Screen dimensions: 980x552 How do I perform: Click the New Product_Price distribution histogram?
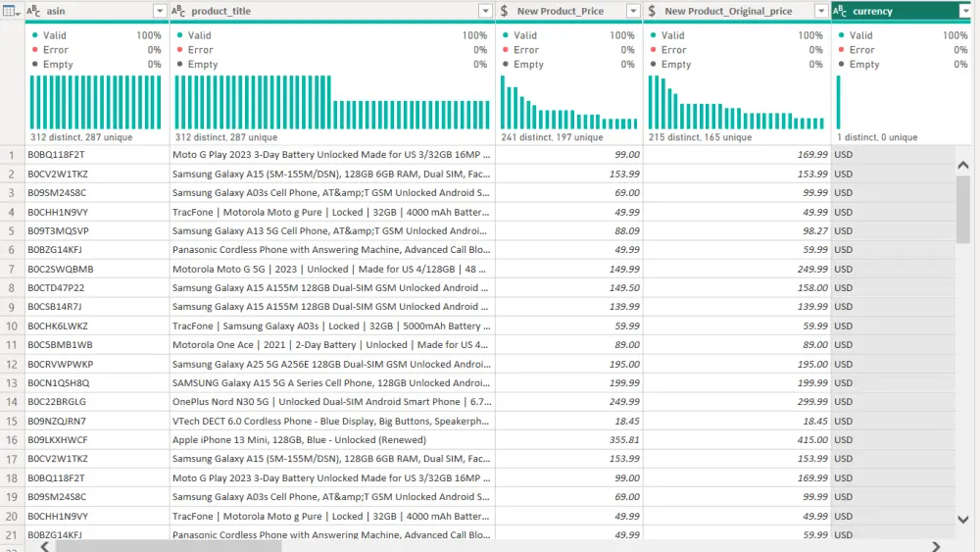tap(568, 102)
